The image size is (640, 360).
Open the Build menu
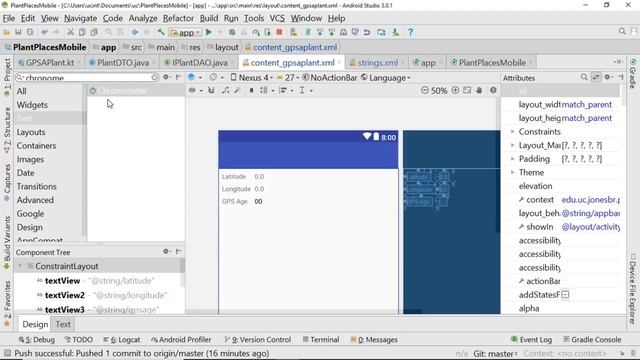click(209, 18)
